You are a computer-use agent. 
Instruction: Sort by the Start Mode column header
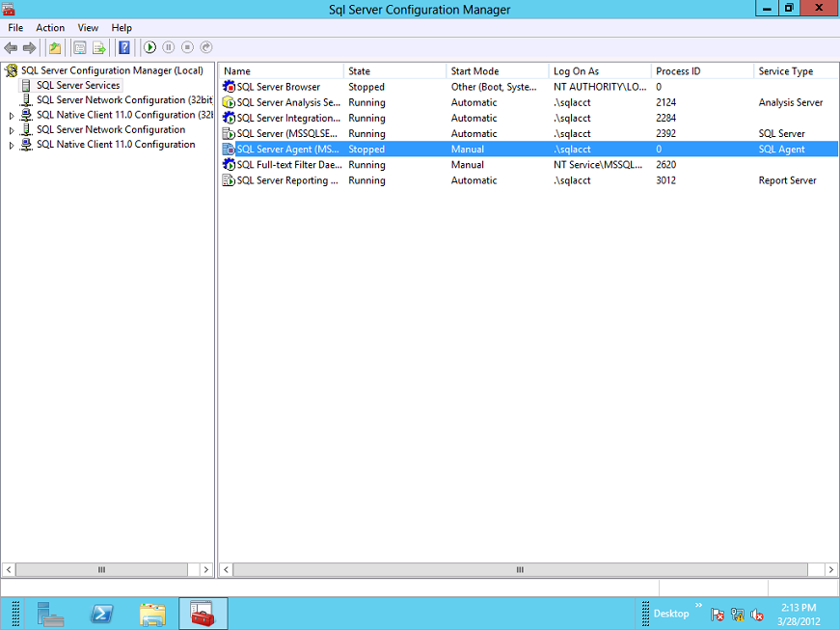[x=497, y=71]
